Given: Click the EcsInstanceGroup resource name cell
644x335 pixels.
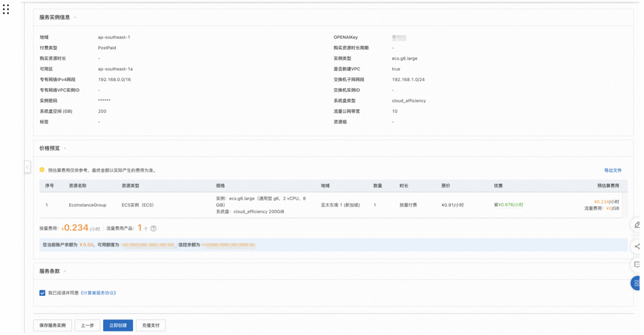Looking at the screenshot, I should tap(88, 205).
